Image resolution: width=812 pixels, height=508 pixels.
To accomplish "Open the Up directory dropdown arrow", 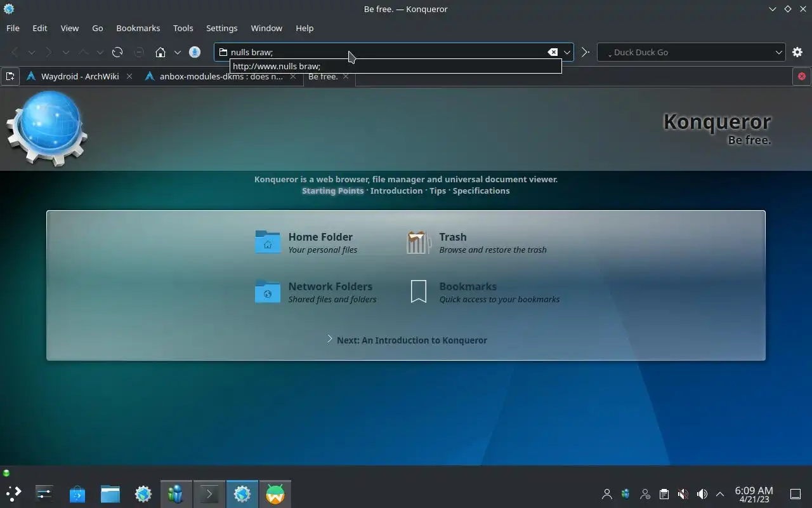I will 100,53.
